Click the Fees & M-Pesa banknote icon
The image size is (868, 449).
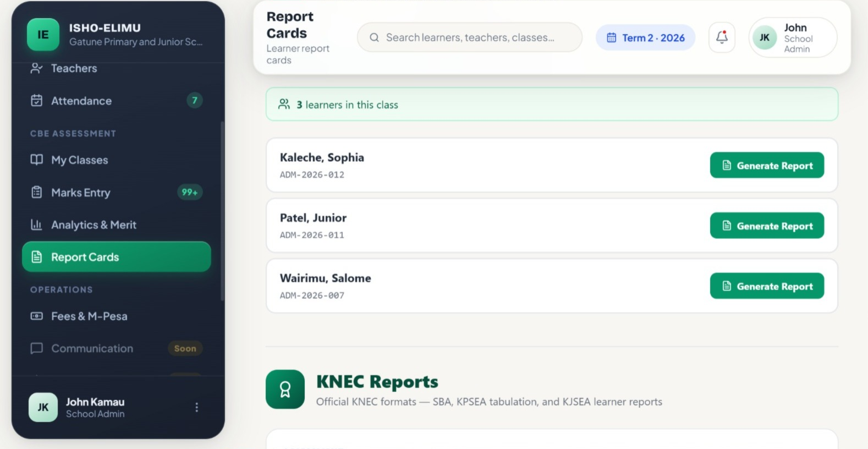coord(37,316)
